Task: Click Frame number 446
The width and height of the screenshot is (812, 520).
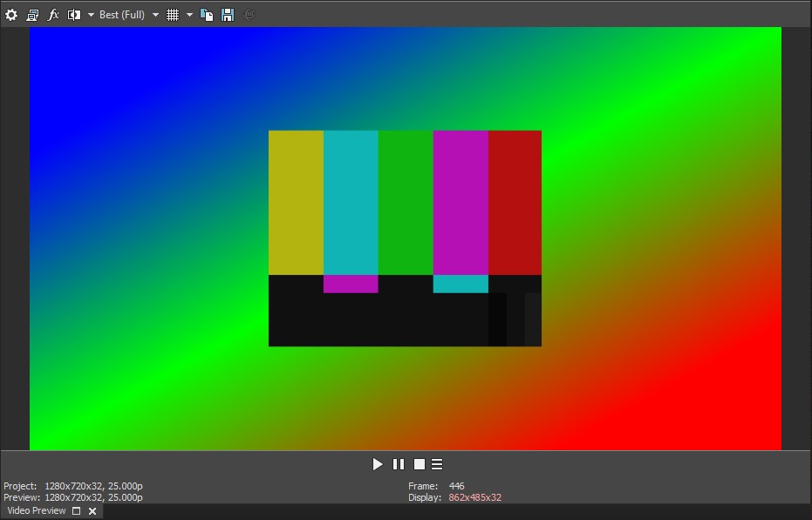Action: (x=457, y=486)
